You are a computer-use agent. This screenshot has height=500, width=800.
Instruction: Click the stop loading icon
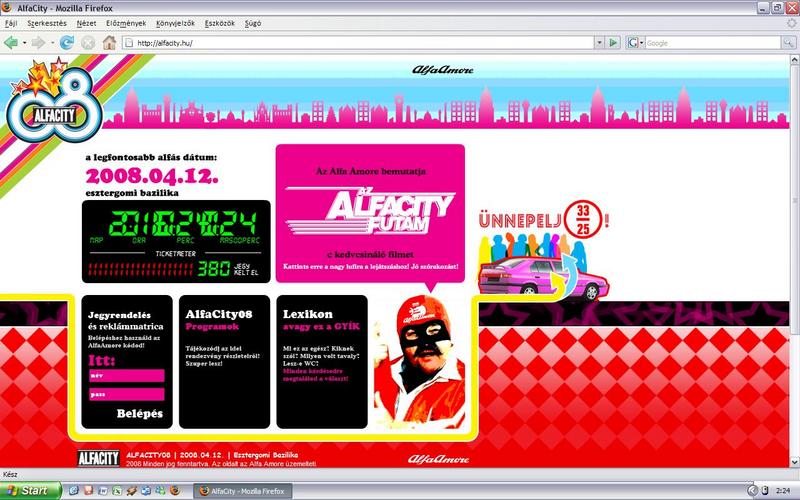[88, 43]
